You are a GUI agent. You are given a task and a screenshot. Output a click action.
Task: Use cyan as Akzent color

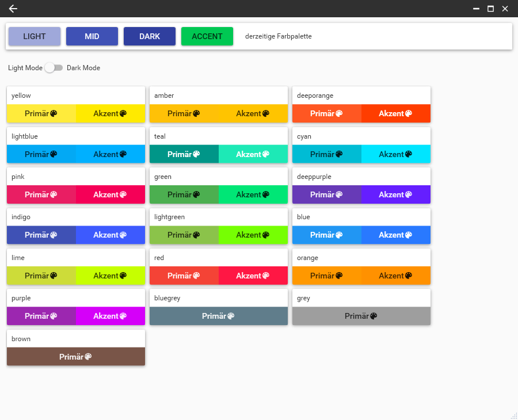point(396,154)
